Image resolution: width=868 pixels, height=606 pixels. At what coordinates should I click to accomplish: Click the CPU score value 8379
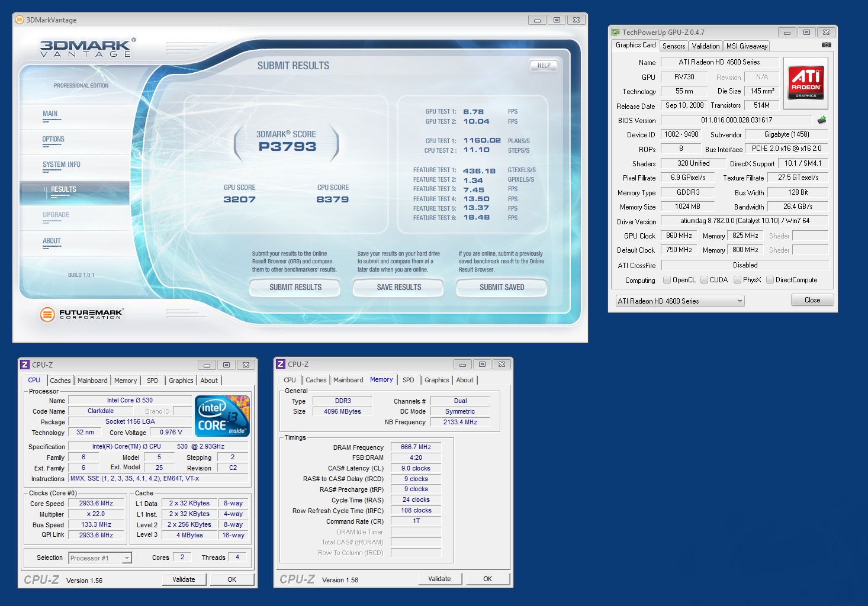pos(332,199)
